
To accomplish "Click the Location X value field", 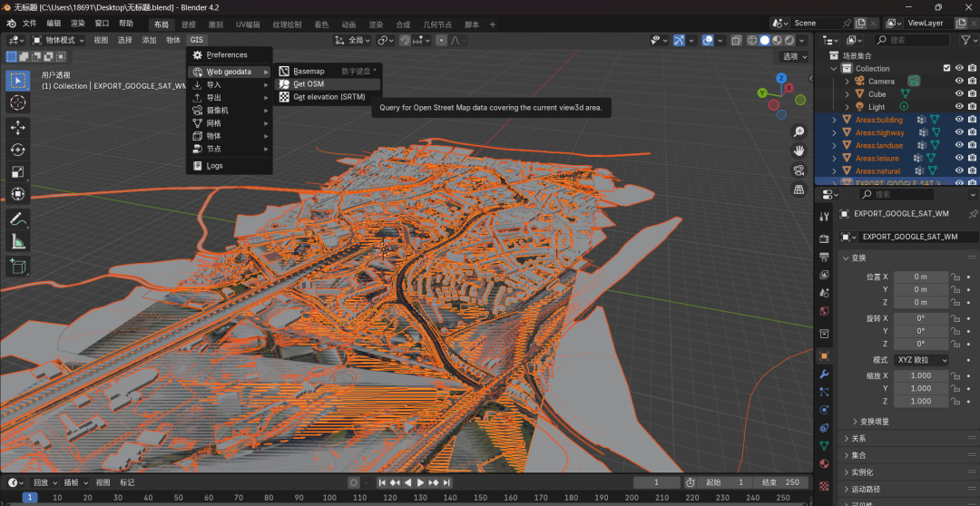I will tap(920, 277).
